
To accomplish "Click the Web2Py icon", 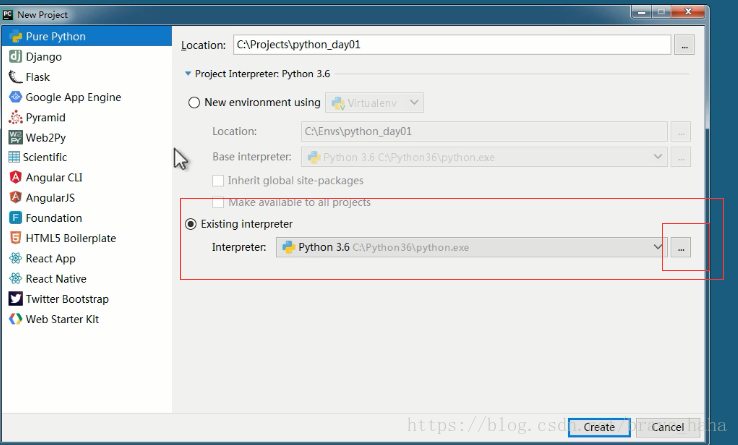I will 16,138.
